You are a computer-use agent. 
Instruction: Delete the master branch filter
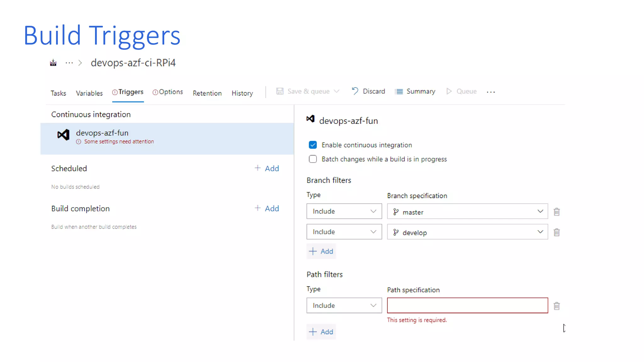(557, 212)
